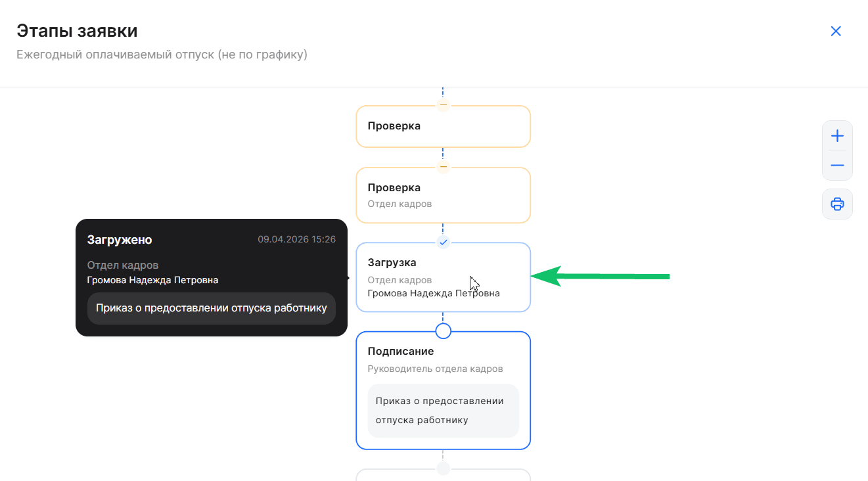Screen dimensions: 868x481
Task: Click the Загружено tooltip header
Action: tap(118, 240)
